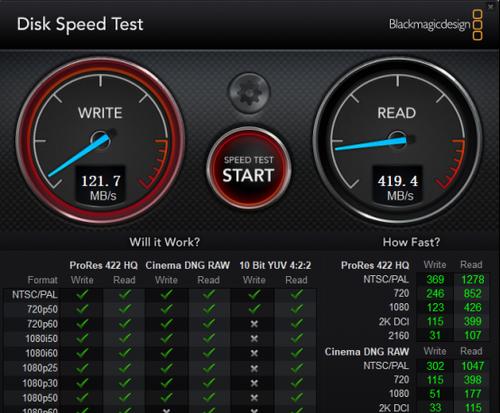500x413 pixels.
Task: Click ProRes 422 HQ Read checkmark for NTSC/PAL
Action: coord(125,294)
